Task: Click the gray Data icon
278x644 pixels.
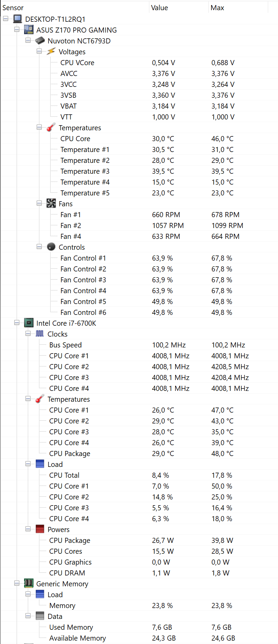Action: point(40,616)
